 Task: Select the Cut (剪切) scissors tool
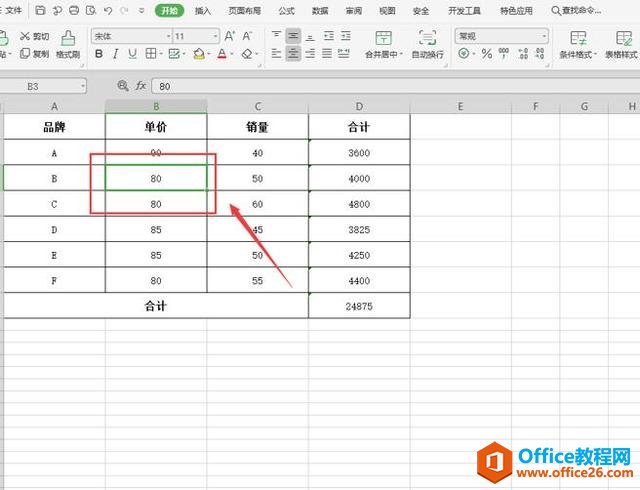tap(34, 36)
